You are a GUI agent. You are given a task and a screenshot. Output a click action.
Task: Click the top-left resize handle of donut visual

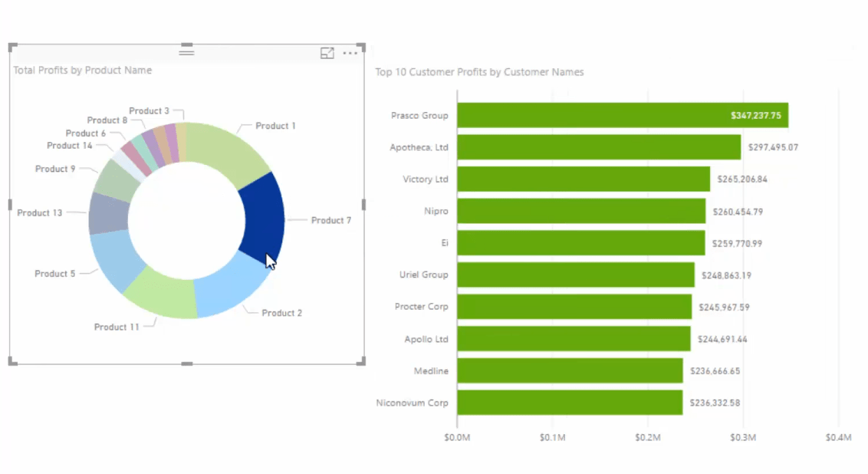coord(13,47)
